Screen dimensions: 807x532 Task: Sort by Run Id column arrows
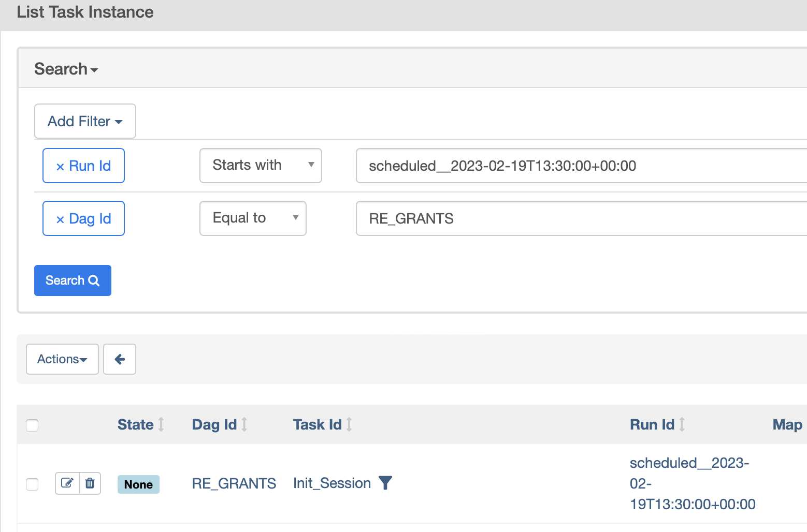[682, 424]
